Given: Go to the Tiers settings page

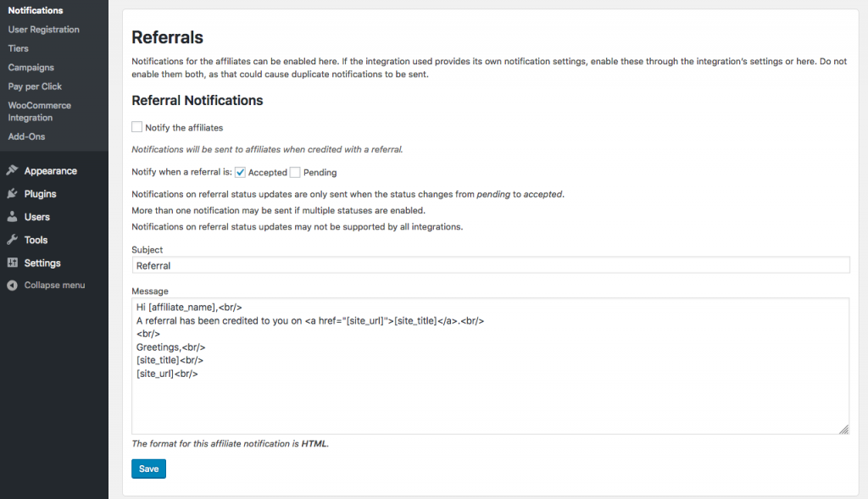Looking at the screenshot, I should (19, 48).
